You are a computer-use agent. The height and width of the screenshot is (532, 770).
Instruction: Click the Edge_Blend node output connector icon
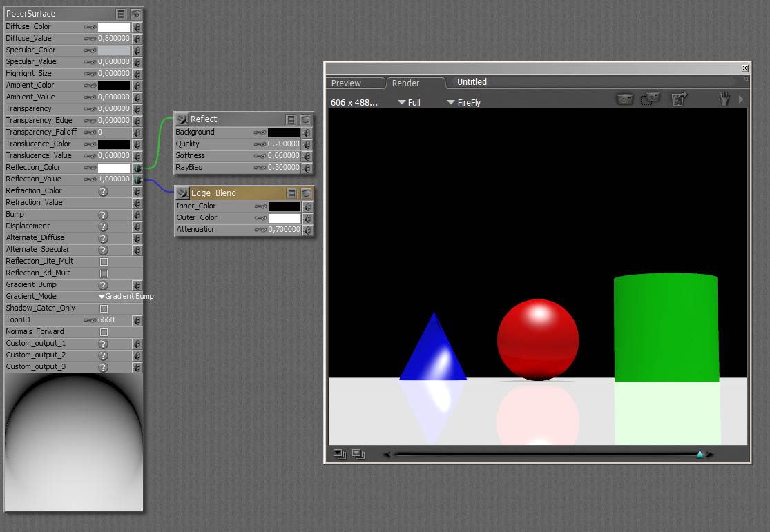pos(182,193)
